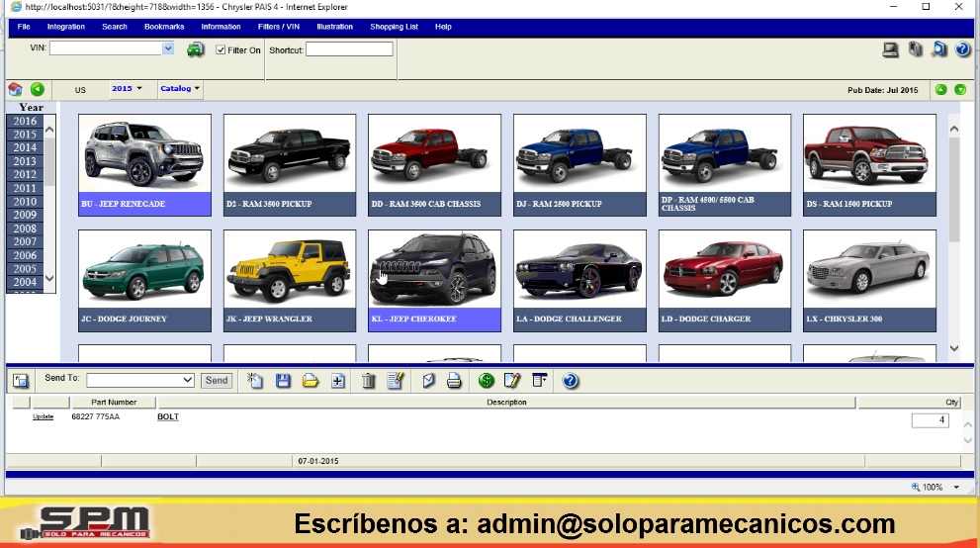Click the green back arrow button
980x548 pixels.
tap(38, 89)
